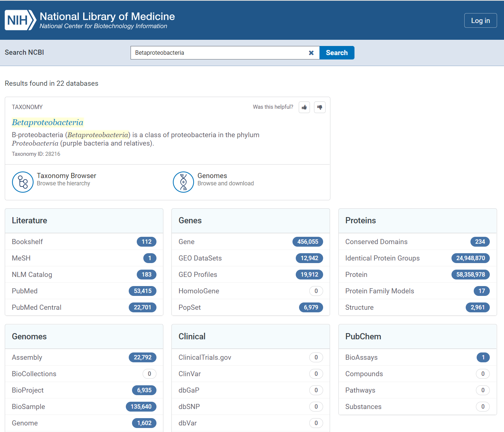Open PopSet results

(251, 307)
